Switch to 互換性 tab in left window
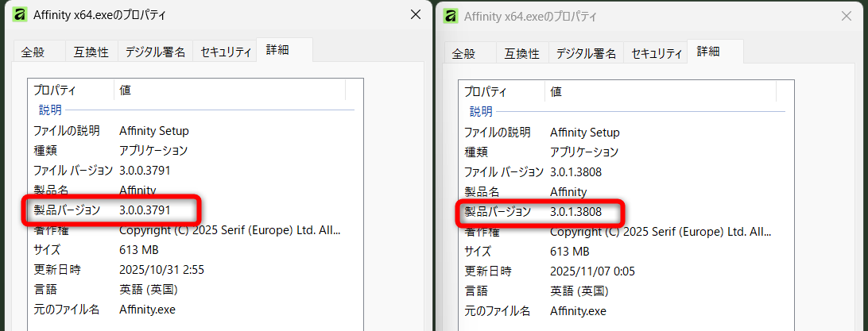 click(91, 52)
